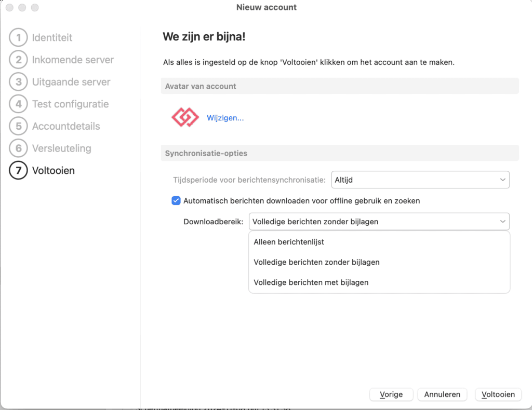Select the 'Accountdetails' step label in sidebar
The width and height of the screenshot is (532, 410).
coord(66,126)
